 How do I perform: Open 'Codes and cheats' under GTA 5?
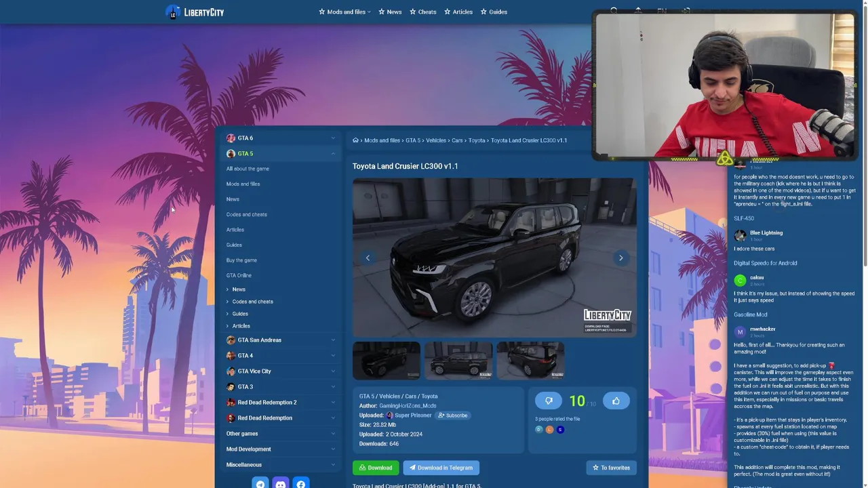pyautogui.click(x=247, y=215)
